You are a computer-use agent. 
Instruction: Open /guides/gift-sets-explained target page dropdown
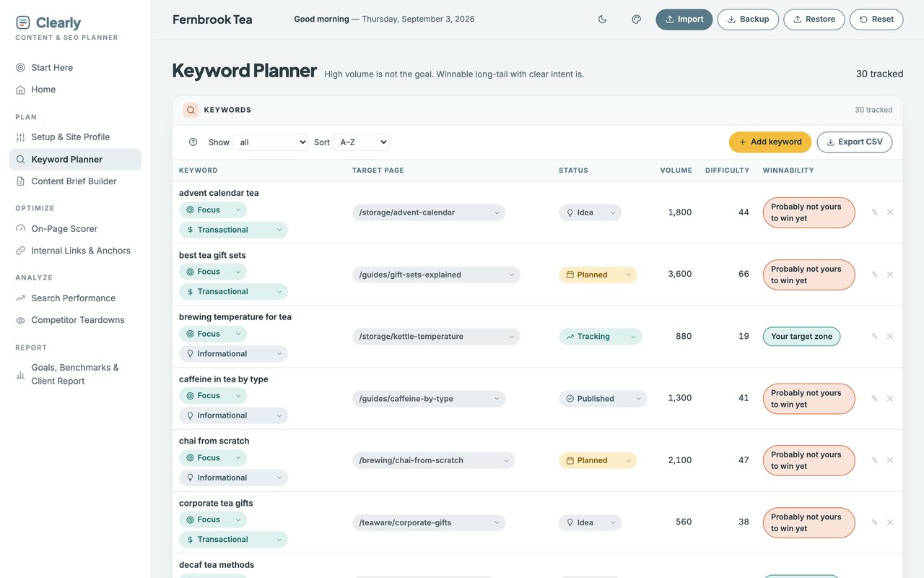(436, 275)
